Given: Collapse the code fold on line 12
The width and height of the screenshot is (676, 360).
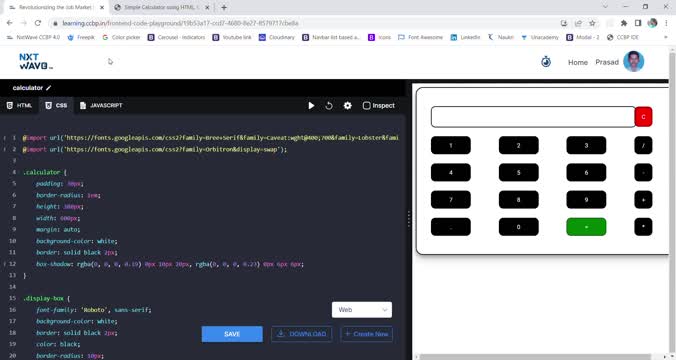Looking at the screenshot, I should [5, 264].
